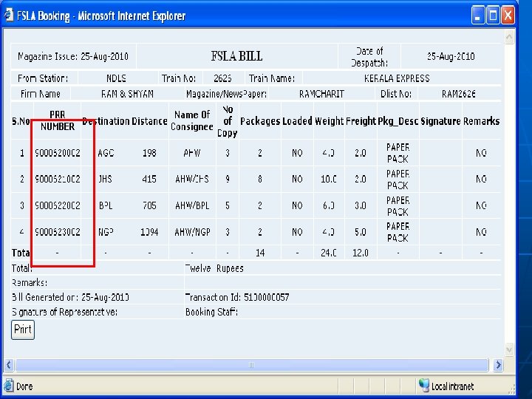Click consignee AHW/NGP cell
The height and width of the screenshot is (399, 532).
click(x=192, y=232)
